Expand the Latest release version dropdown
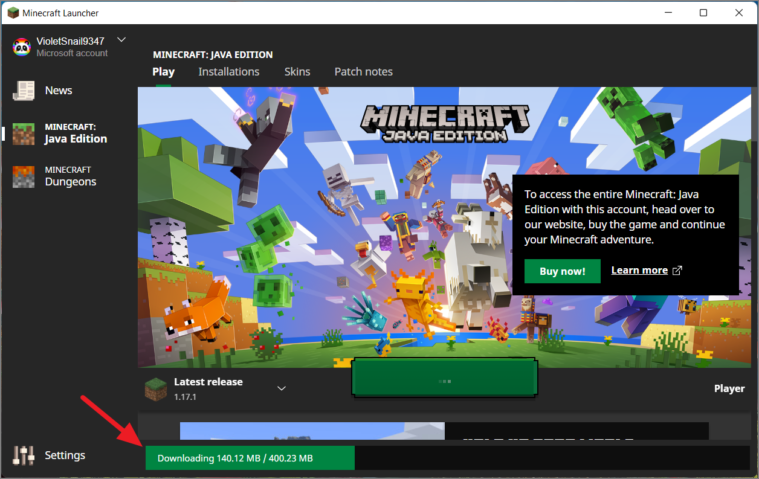Screen dimensions: 759x479 click(x=281, y=389)
